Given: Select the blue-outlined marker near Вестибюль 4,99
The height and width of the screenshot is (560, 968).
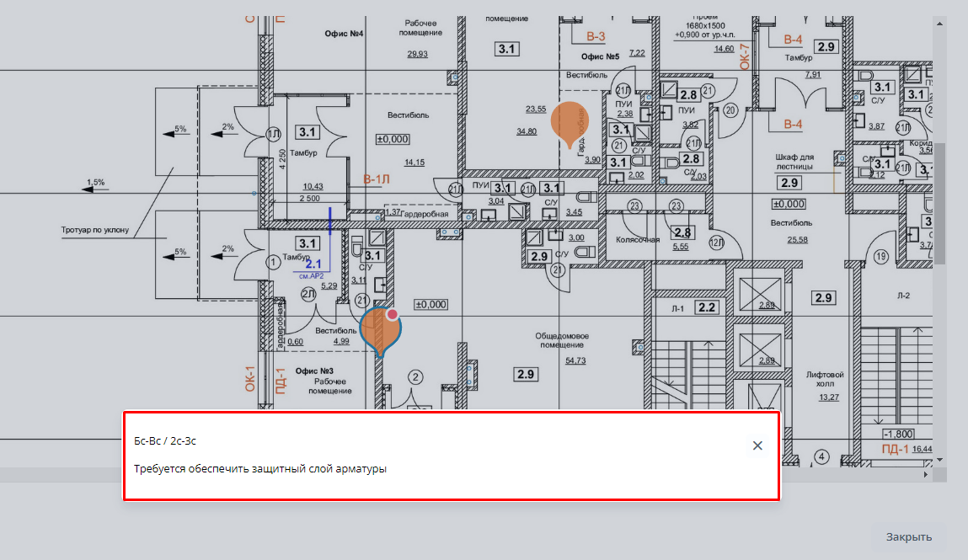Looking at the screenshot, I should click(x=380, y=329).
